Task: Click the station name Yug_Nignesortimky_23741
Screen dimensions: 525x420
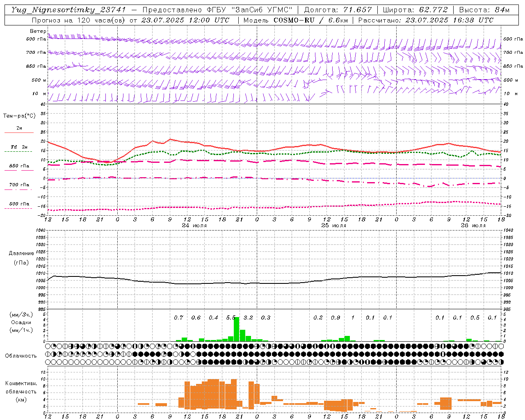Action: (x=68, y=10)
